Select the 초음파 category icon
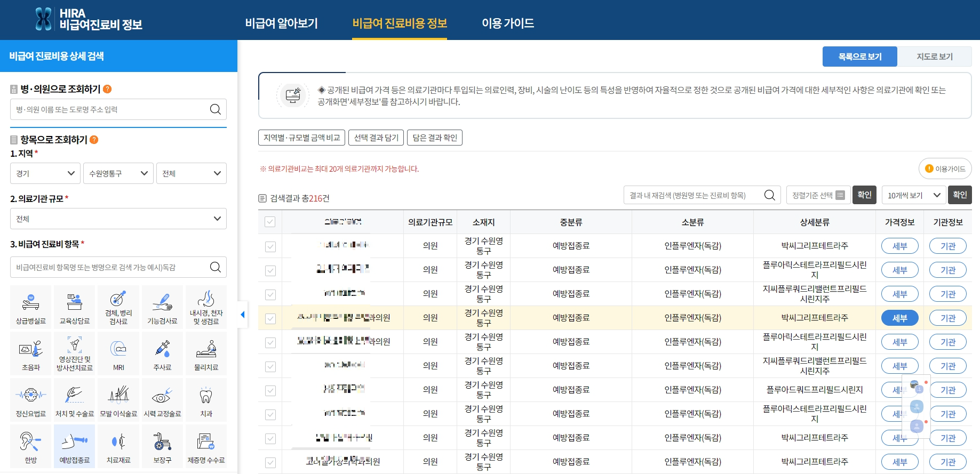 coord(31,353)
